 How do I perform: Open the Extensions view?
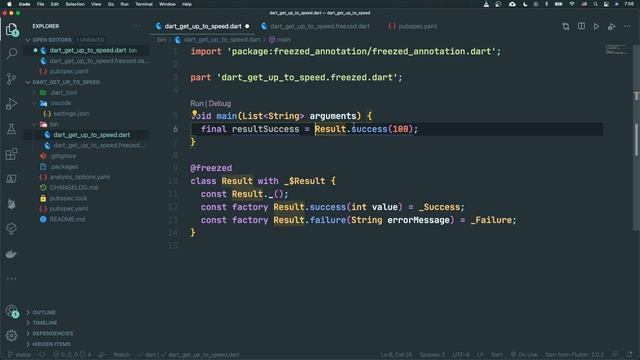11,154
